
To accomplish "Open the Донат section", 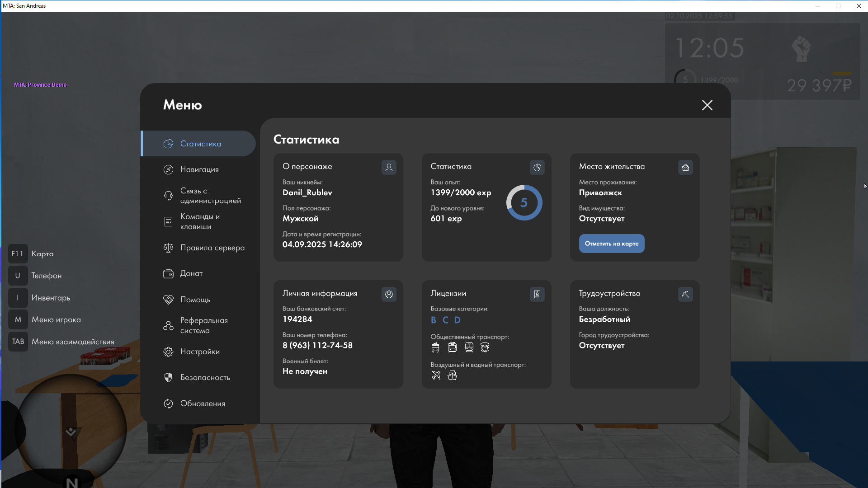I will 191,273.
